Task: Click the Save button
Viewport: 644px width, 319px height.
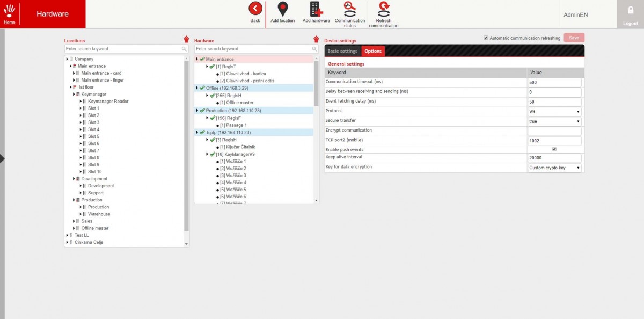Action: [574, 38]
